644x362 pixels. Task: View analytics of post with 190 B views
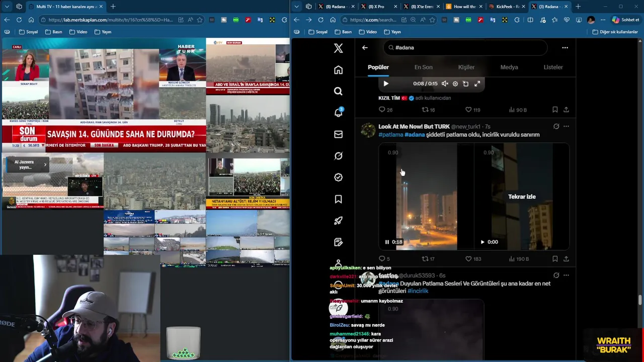pyautogui.click(x=519, y=259)
